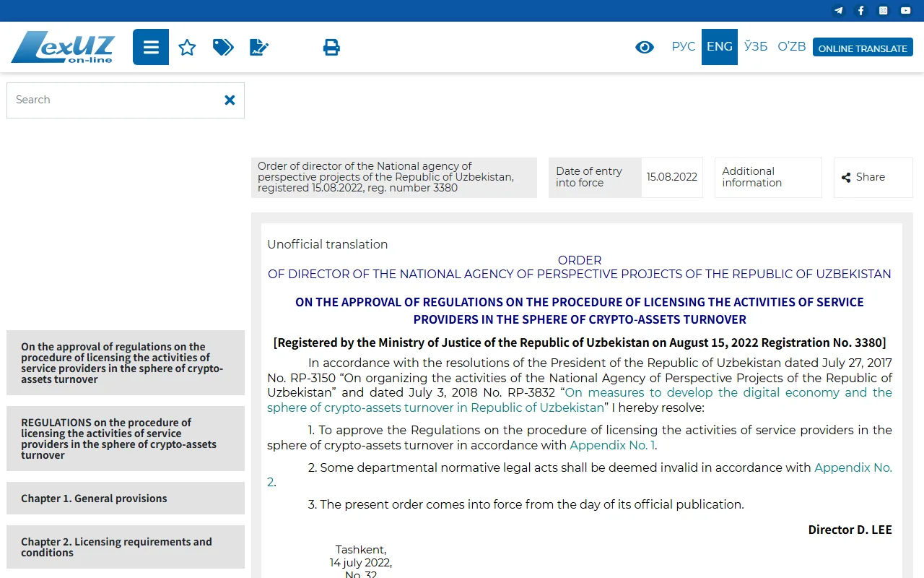The image size is (924, 578).
Task: Clear the search field with X
Action: tap(230, 100)
